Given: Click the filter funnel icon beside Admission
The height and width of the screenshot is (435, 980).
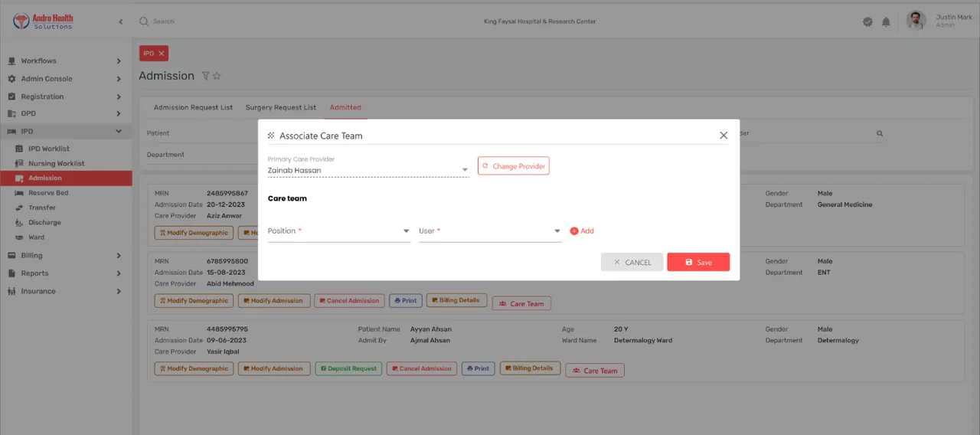Looking at the screenshot, I should 205,76.
